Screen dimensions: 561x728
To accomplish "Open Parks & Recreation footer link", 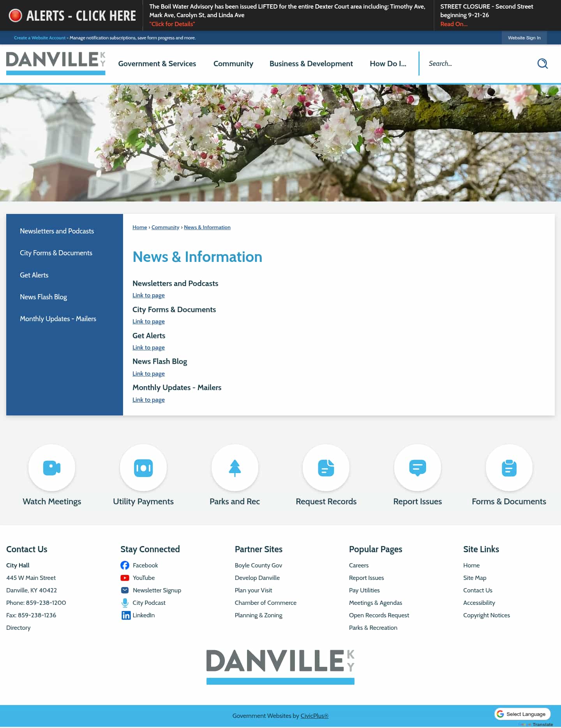I will [x=373, y=628].
